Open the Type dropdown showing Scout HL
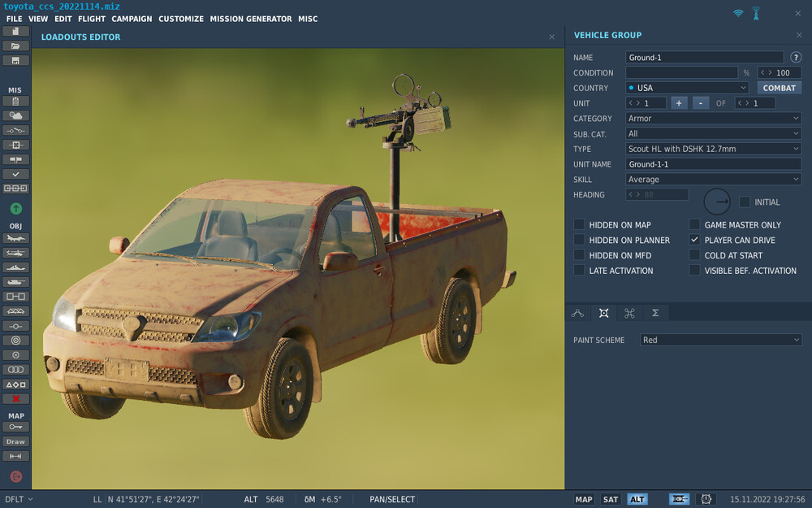812x508 pixels. [714, 149]
